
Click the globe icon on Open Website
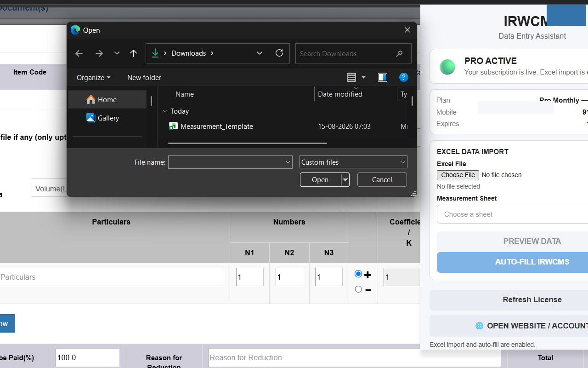coord(479,326)
